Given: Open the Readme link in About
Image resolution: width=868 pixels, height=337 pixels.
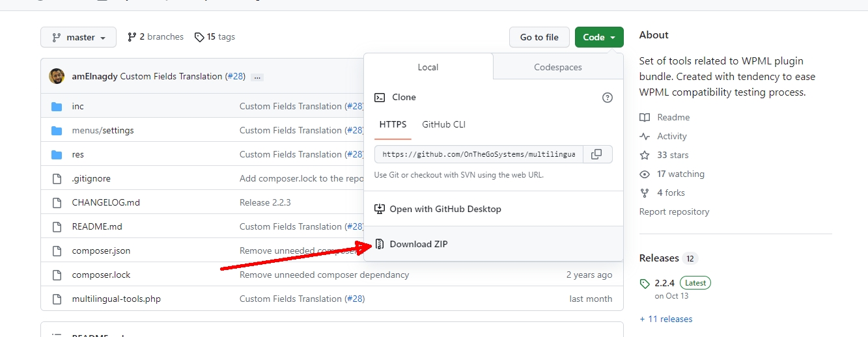Looking at the screenshot, I should point(673,117).
